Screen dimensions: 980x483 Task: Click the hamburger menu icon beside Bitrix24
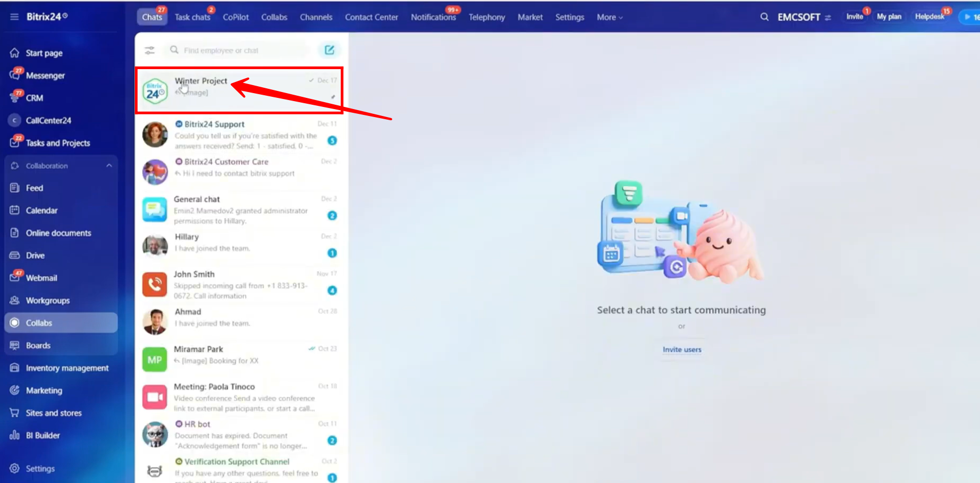(x=14, y=16)
